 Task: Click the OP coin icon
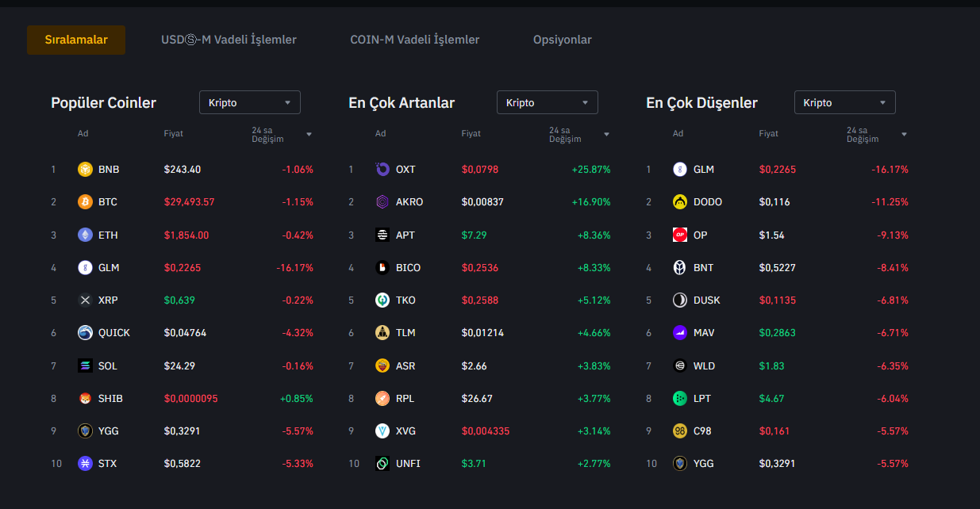point(679,235)
